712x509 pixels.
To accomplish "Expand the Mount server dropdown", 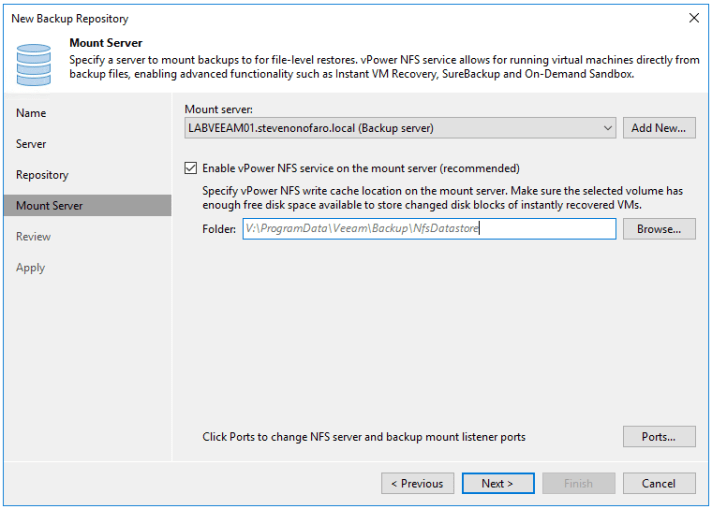I will point(608,128).
